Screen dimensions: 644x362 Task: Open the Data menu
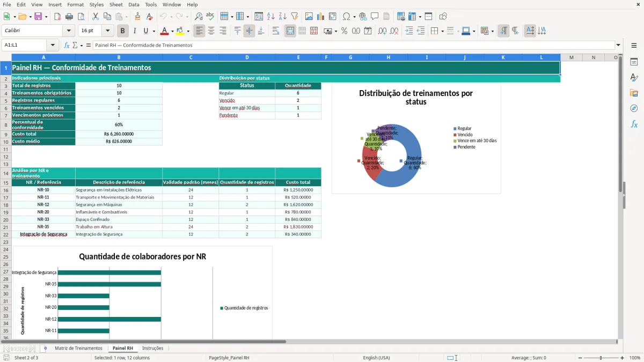click(134, 4)
